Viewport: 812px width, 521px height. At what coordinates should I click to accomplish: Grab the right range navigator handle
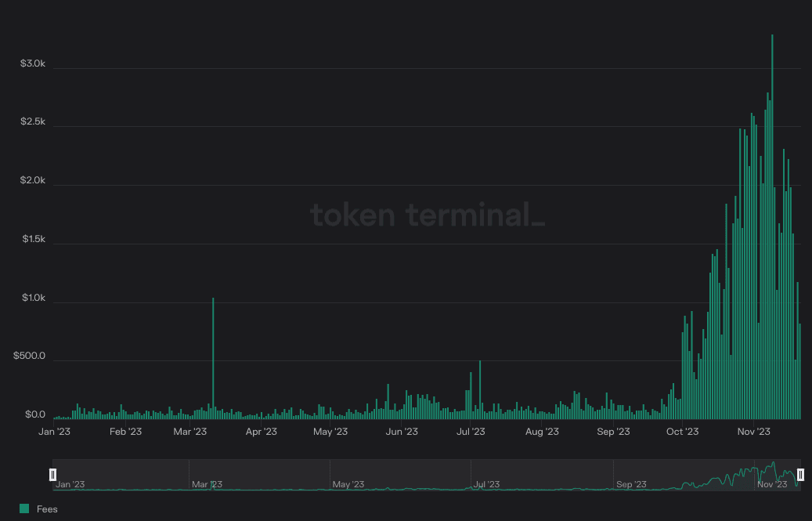800,475
